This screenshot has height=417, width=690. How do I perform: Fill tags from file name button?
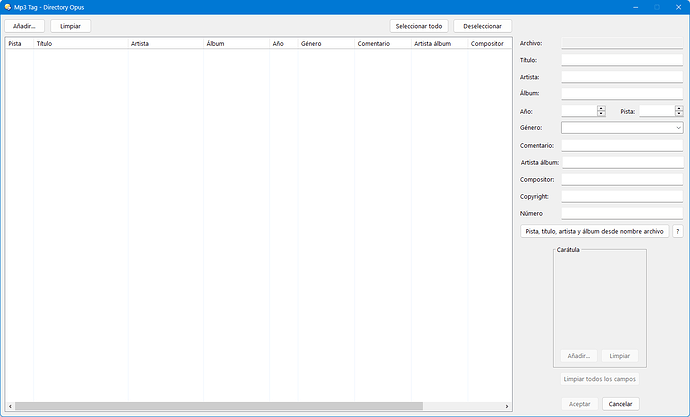tap(594, 231)
